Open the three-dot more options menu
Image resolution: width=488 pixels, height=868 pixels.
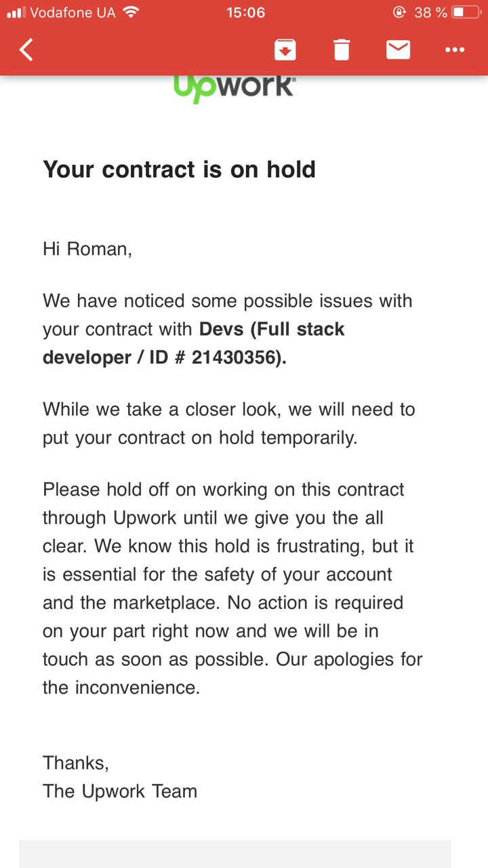pyautogui.click(x=455, y=50)
